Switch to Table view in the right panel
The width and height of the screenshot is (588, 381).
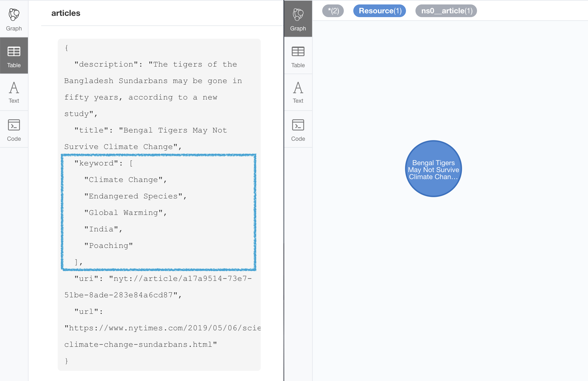[298, 56]
